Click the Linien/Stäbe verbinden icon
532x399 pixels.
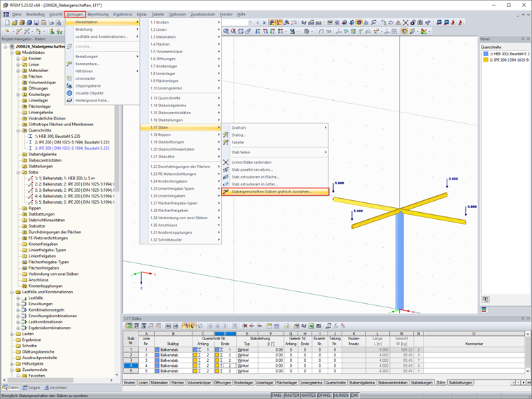(225, 162)
